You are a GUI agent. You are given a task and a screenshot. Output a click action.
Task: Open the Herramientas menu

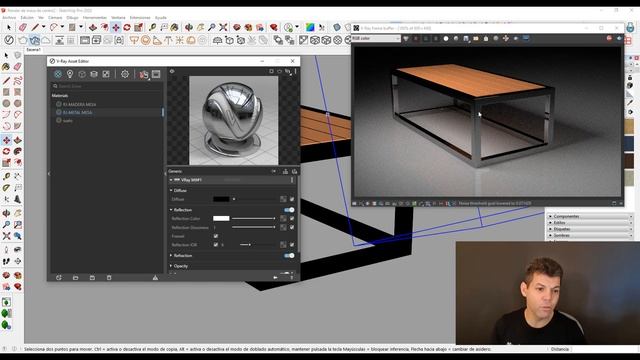95,18
